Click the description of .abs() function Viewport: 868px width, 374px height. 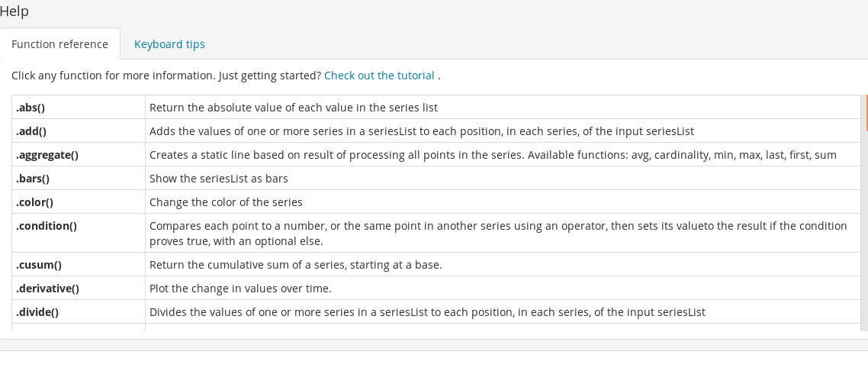pos(294,108)
